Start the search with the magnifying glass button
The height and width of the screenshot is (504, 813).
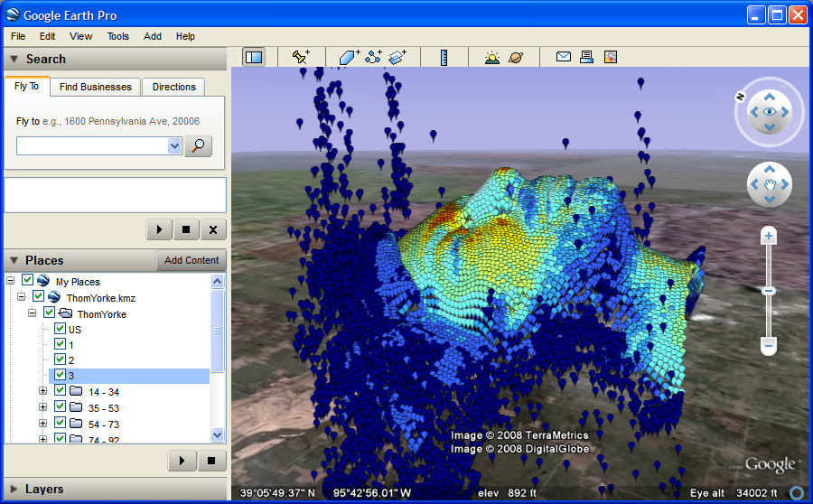coord(198,146)
